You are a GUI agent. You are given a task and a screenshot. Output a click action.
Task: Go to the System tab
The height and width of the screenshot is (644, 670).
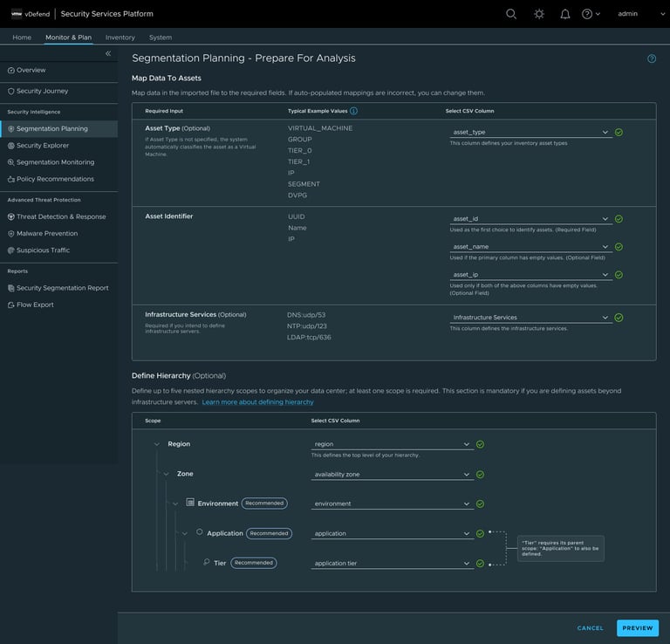tap(161, 38)
